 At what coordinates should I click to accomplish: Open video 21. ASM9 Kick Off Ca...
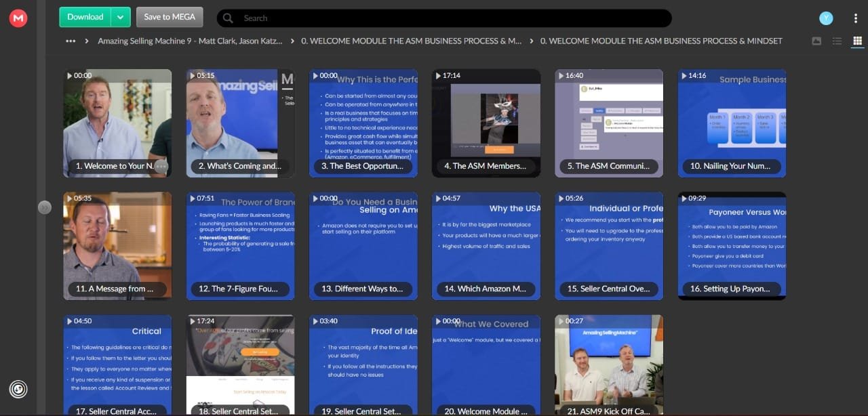610,365
